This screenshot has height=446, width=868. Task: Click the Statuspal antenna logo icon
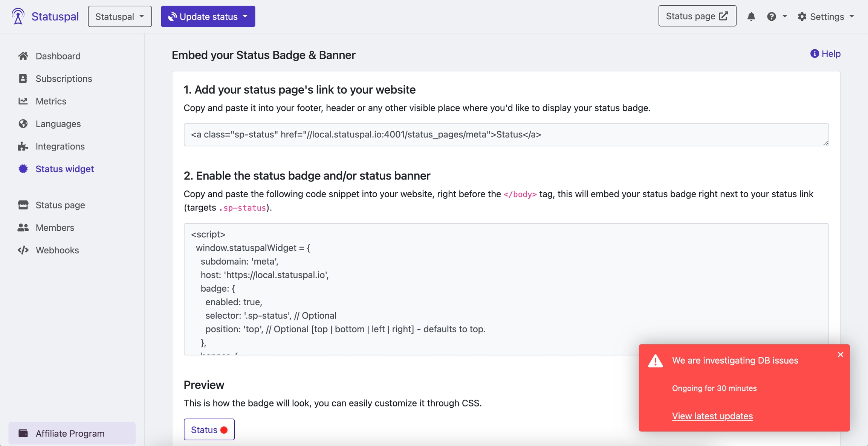pos(18,16)
